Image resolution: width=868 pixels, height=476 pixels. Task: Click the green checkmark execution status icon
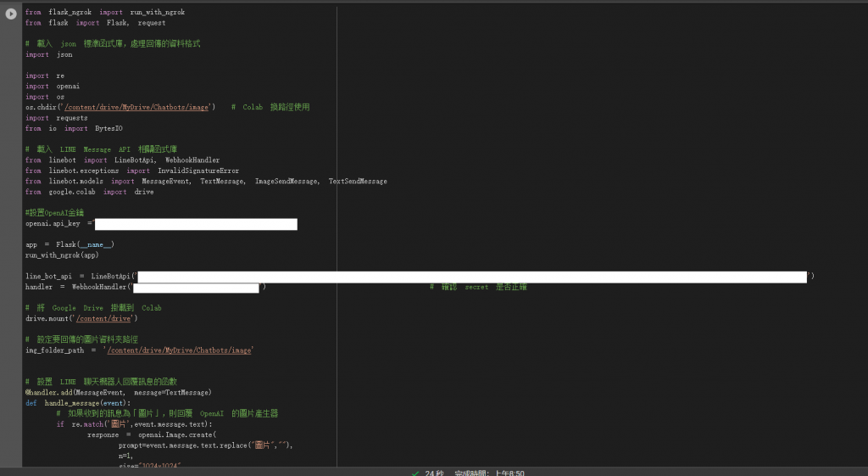pos(415,473)
